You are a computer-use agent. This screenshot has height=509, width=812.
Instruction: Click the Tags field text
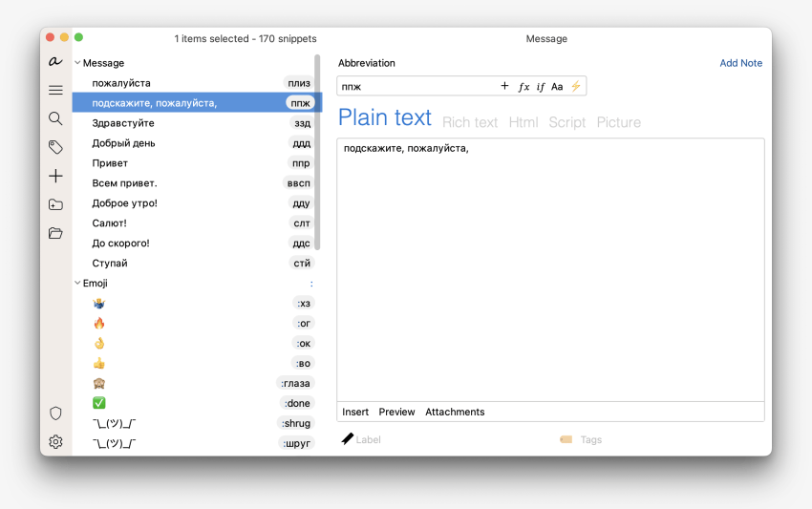tap(591, 439)
